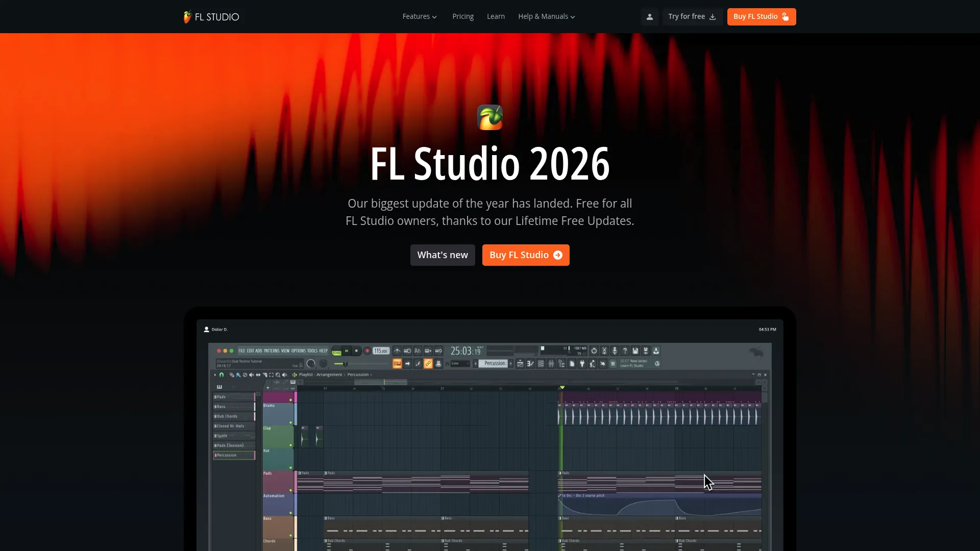
Task: Go to the Pricing page
Action: click(x=463, y=17)
